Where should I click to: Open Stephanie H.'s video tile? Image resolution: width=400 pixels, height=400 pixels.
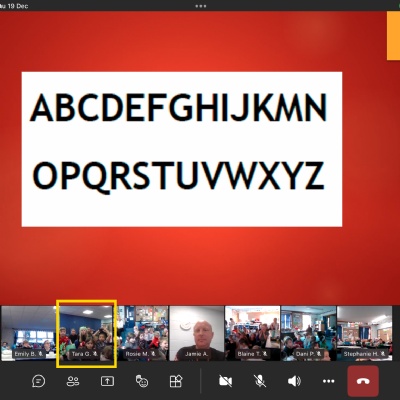(365, 333)
